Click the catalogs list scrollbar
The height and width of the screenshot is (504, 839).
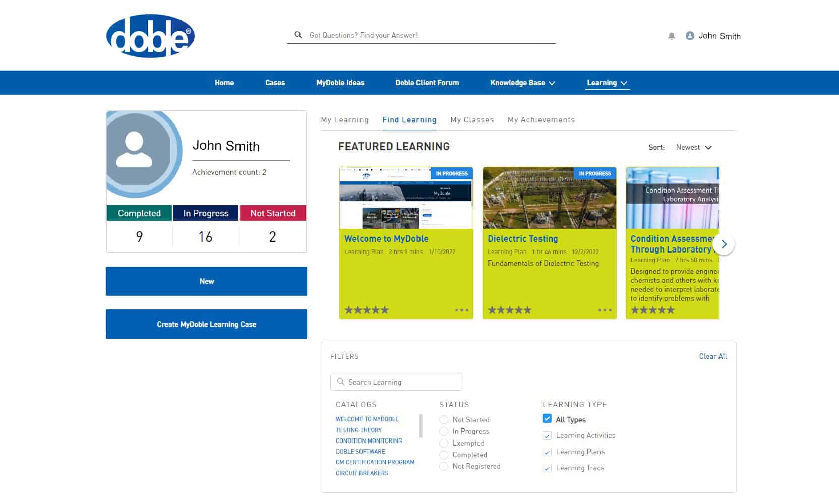[x=421, y=425]
